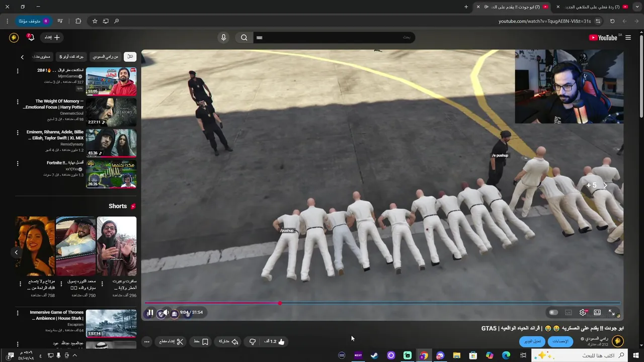Open zoom search icon in address bar
The height and width of the screenshot is (362, 644).
(117, 21)
